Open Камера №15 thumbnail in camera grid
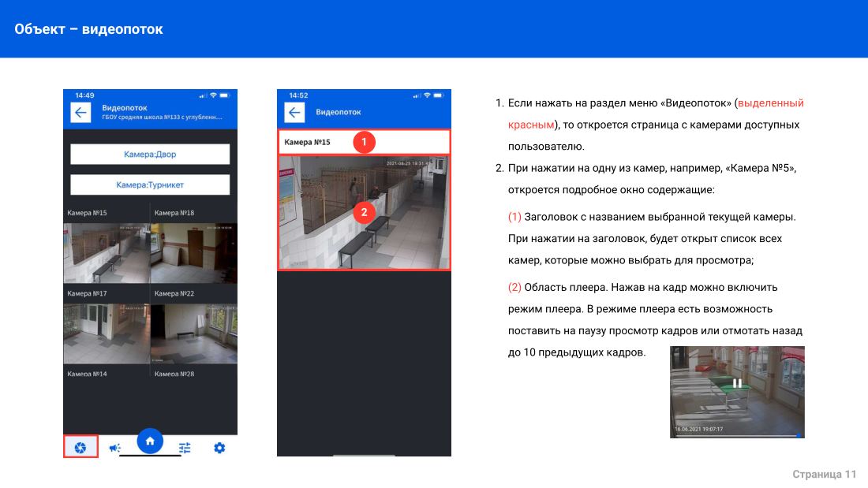Screen dimensions: 868x488 click(107, 253)
